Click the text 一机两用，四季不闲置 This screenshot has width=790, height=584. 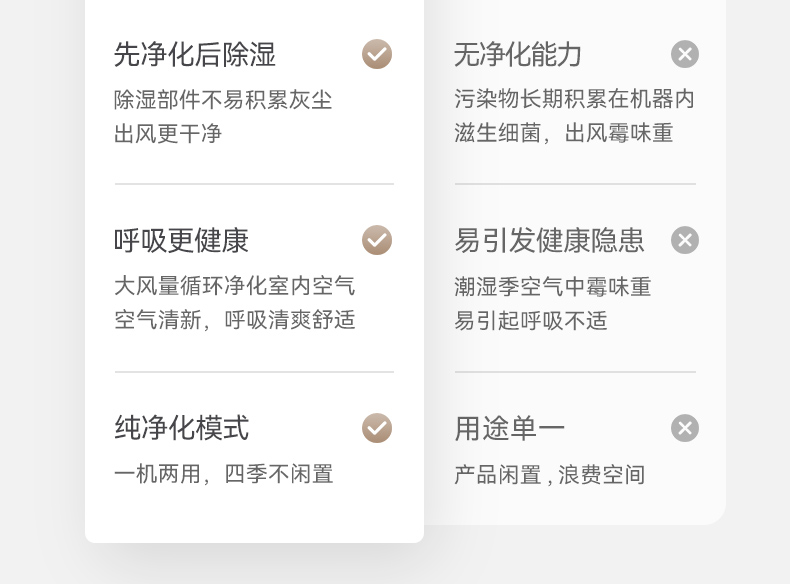223,474
